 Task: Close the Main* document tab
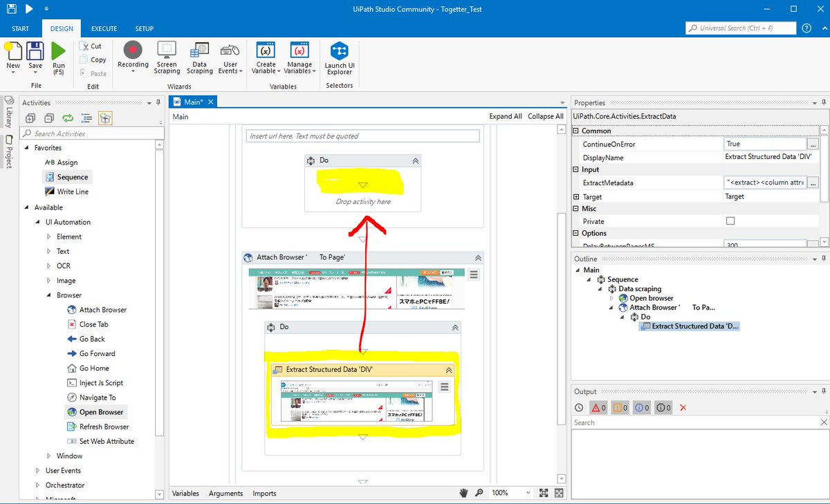211,102
